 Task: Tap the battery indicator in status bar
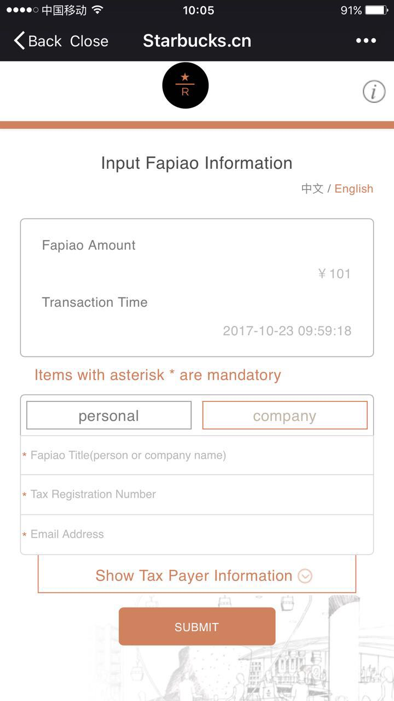[377, 10]
